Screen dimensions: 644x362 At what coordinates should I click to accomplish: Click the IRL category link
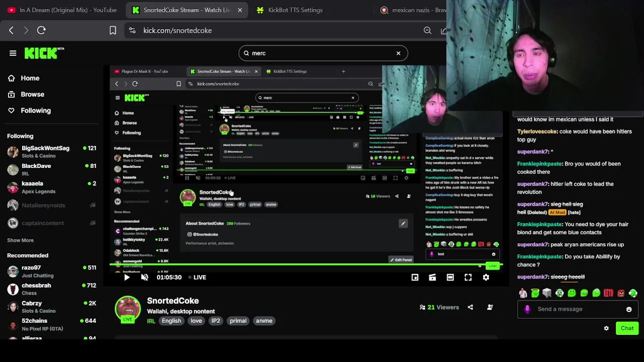pos(151,321)
